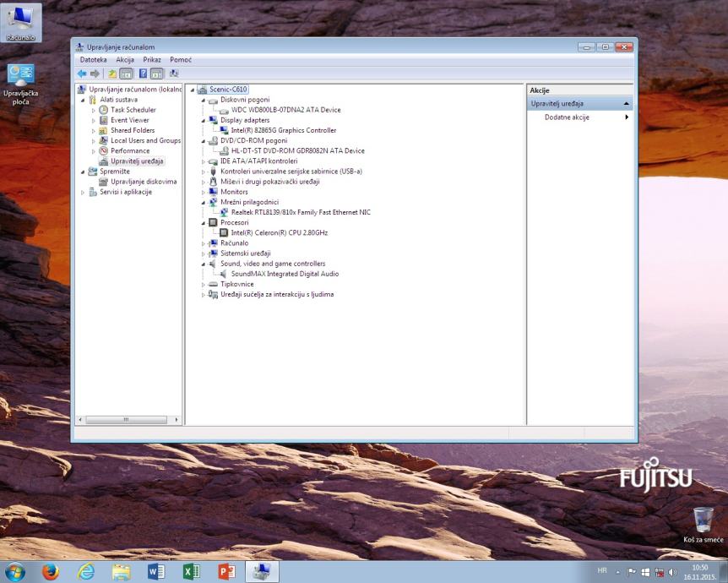Click the Up one level folder icon

tap(111, 74)
